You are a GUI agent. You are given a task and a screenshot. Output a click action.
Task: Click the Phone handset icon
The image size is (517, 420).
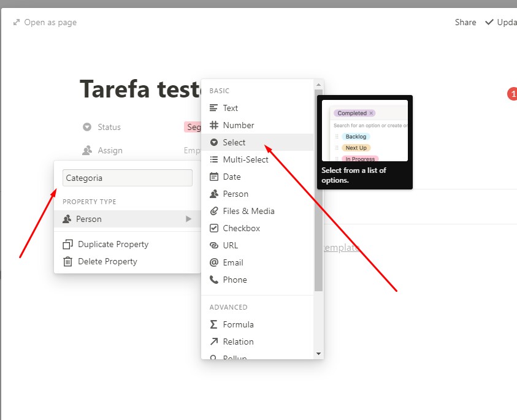(213, 280)
